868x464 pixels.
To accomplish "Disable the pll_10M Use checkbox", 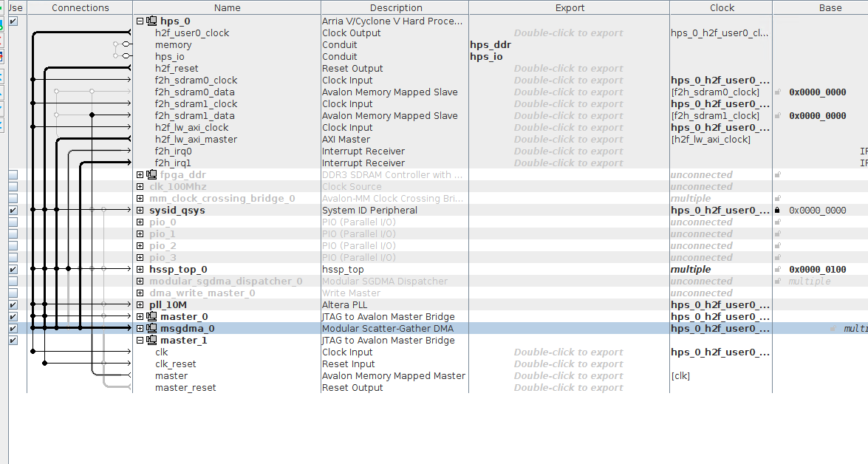I will tap(13, 305).
